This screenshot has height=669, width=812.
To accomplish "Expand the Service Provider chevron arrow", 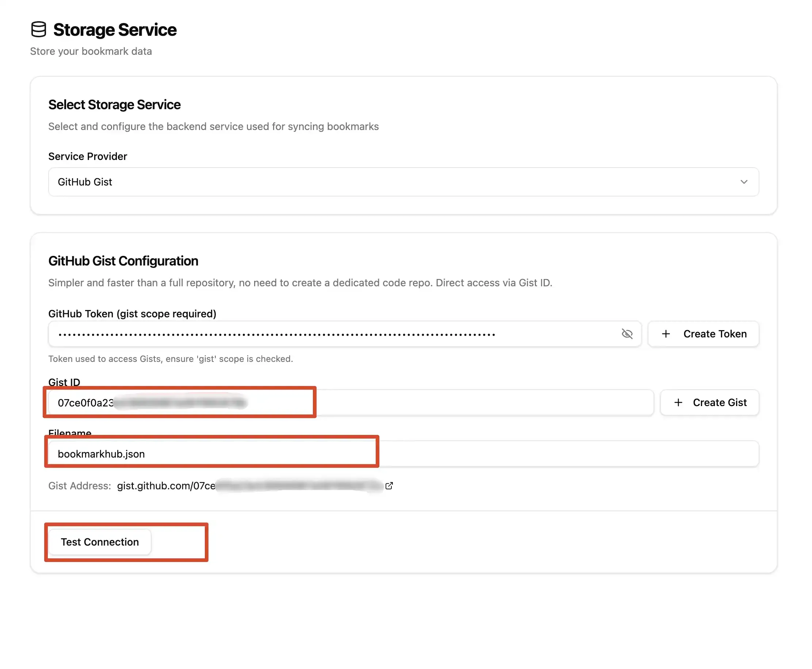I will click(743, 182).
